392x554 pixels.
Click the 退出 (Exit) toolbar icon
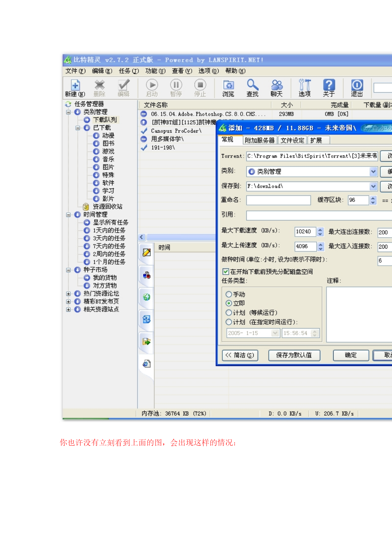(x=357, y=88)
